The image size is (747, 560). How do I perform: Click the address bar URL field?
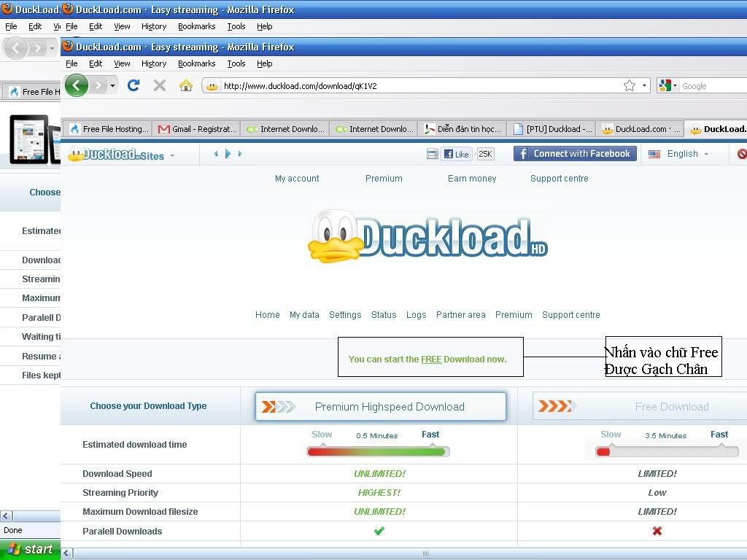pos(422,86)
